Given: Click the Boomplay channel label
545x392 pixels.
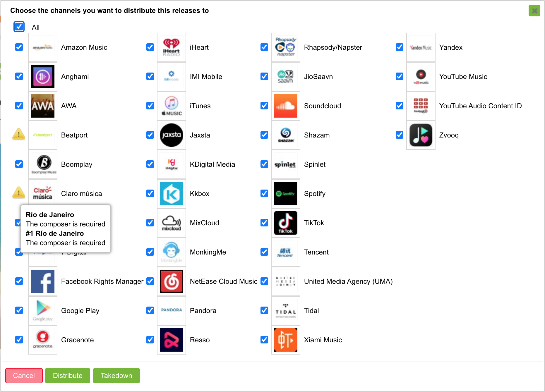Looking at the screenshot, I should [77, 164].
